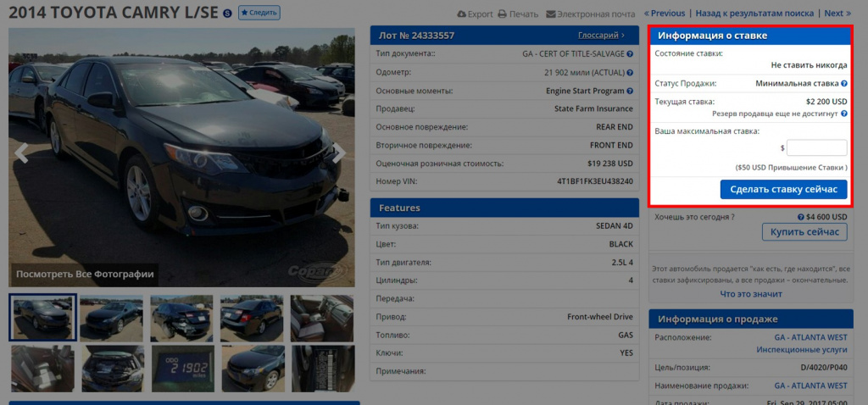This screenshot has height=405, width=868.
Task: Open Инспекционные услуги link
Action: click(802, 350)
